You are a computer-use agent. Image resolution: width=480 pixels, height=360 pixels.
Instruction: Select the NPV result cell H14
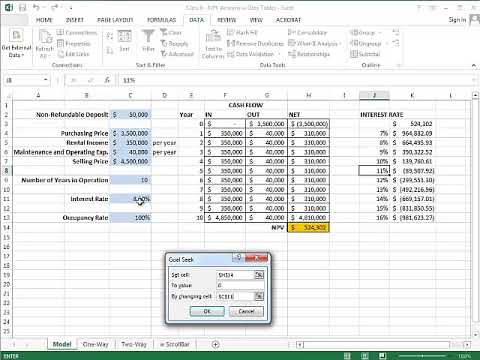(x=309, y=228)
